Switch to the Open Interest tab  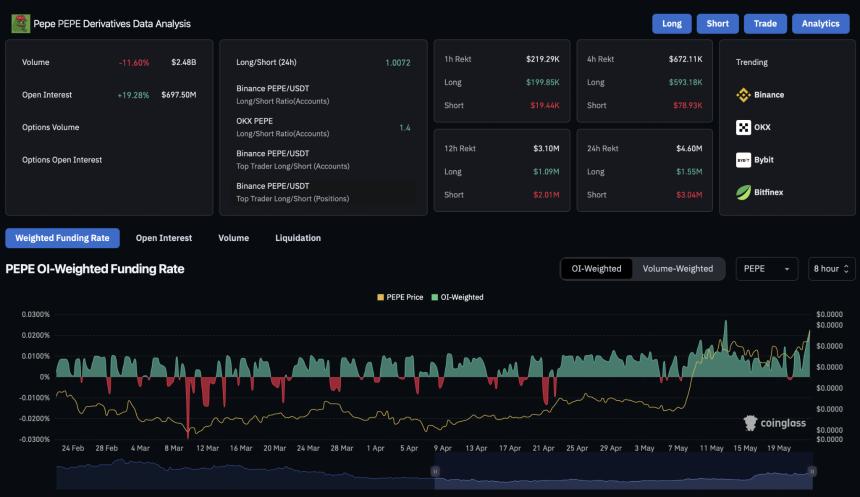pos(164,238)
